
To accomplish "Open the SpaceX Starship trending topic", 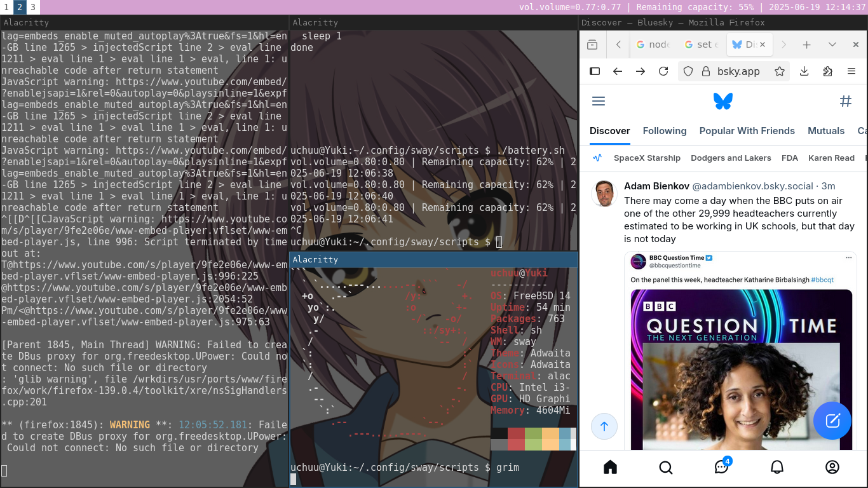I will tap(648, 158).
